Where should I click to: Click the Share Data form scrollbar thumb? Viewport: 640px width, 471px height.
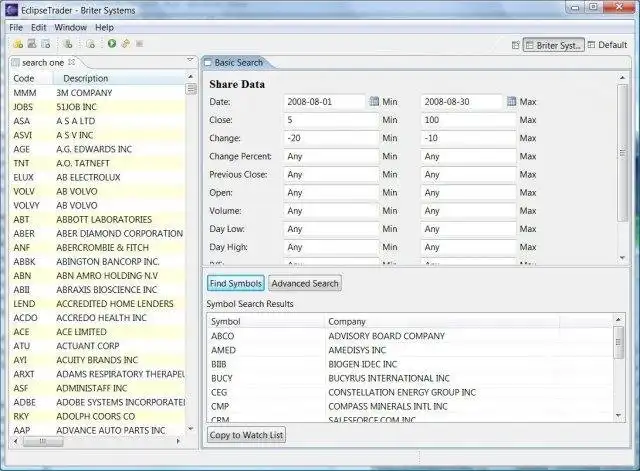click(x=622, y=153)
